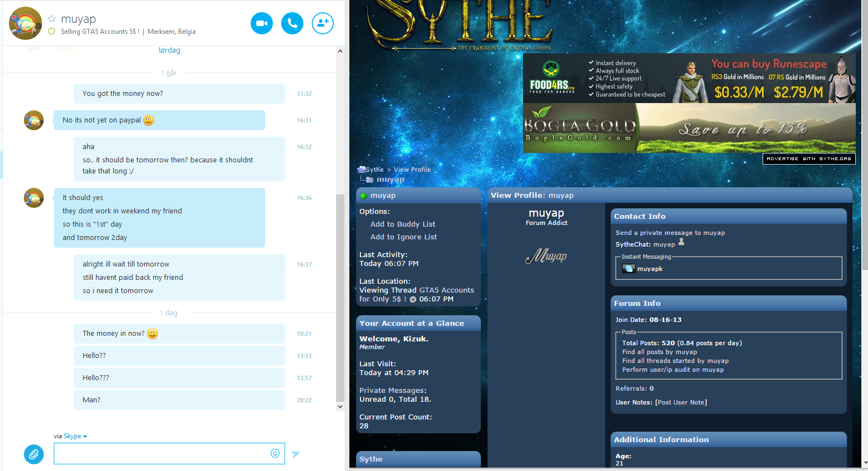Image resolution: width=868 pixels, height=471 pixels.
Task: Click muyap's mood text 'Selling GTA5 Accounts 5$ !'
Action: (x=100, y=32)
